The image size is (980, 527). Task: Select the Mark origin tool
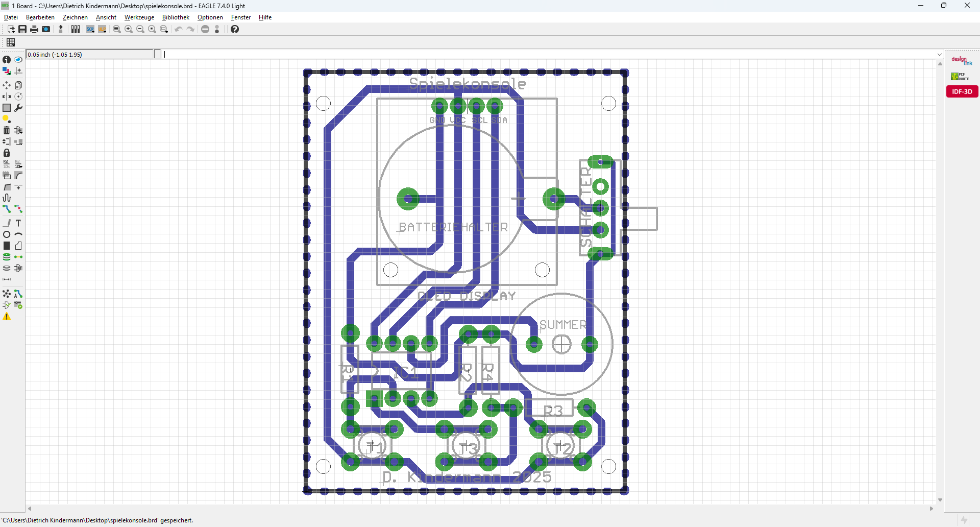pyautogui.click(x=18, y=71)
